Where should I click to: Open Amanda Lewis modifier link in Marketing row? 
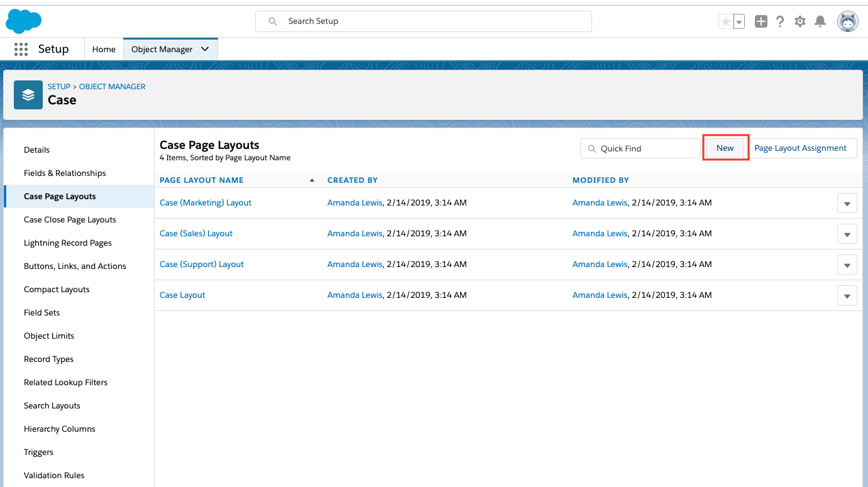(600, 203)
